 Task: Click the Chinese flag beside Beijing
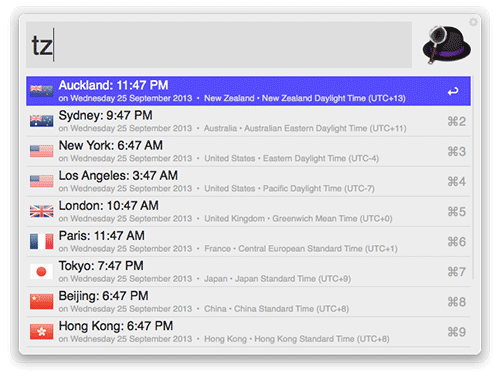coord(41,301)
